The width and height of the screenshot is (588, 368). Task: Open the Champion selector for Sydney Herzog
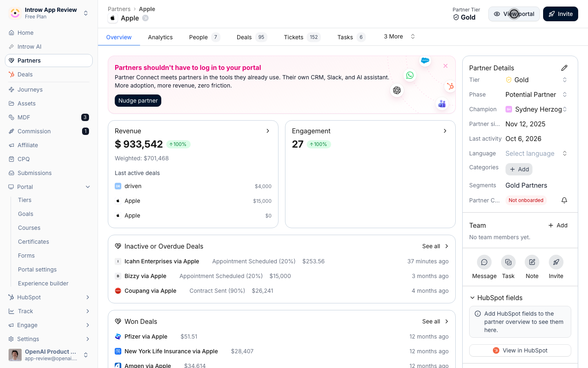click(537, 109)
